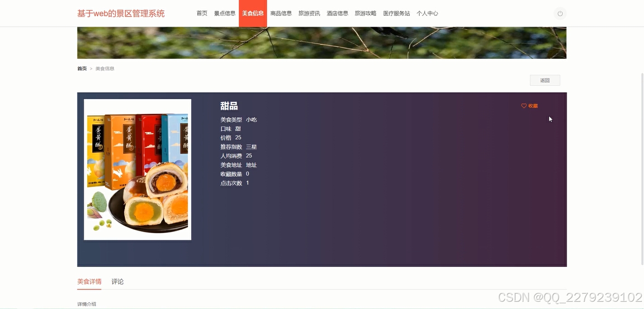The height and width of the screenshot is (309, 644).
Task: Click the power/logout icon at top right
Action: point(560,13)
